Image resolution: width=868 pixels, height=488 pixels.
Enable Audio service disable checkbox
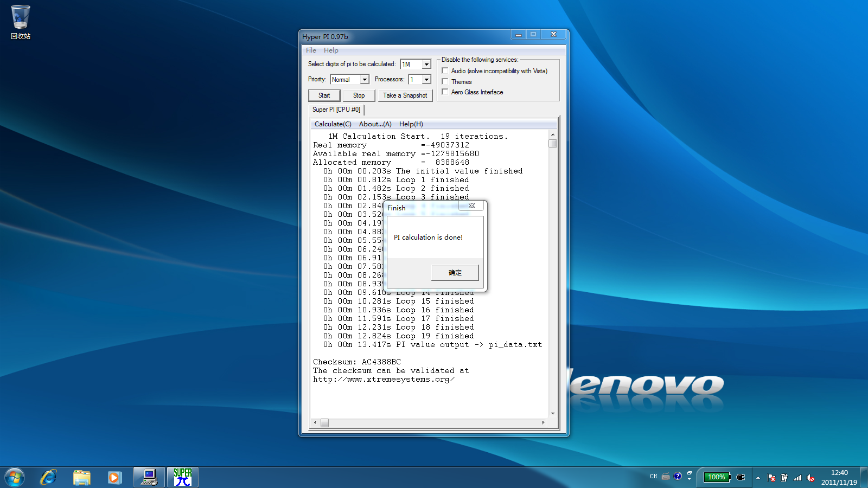click(445, 70)
